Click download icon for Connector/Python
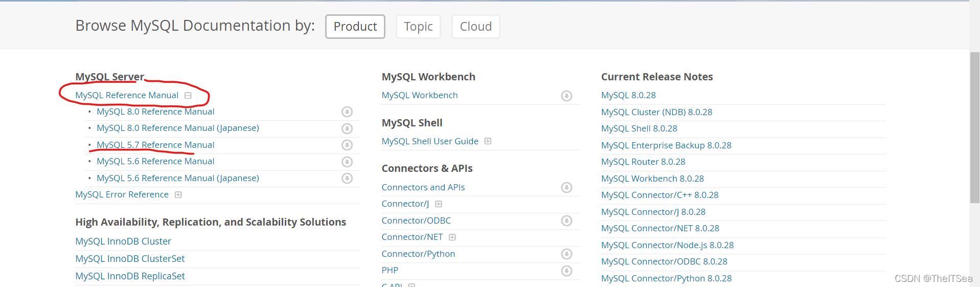The height and width of the screenshot is (287, 980). (x=566, y=254)
